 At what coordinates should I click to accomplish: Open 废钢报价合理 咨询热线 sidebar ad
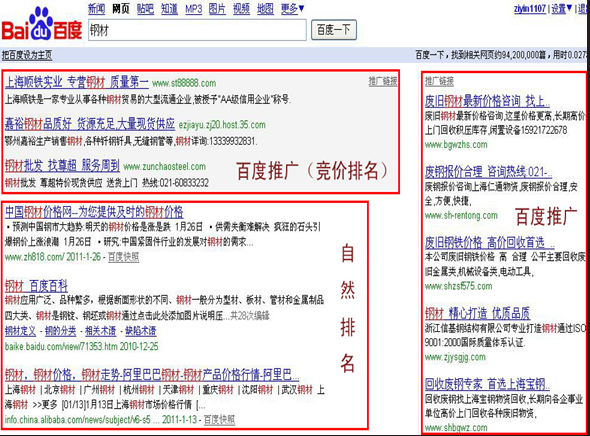(488, 172)
